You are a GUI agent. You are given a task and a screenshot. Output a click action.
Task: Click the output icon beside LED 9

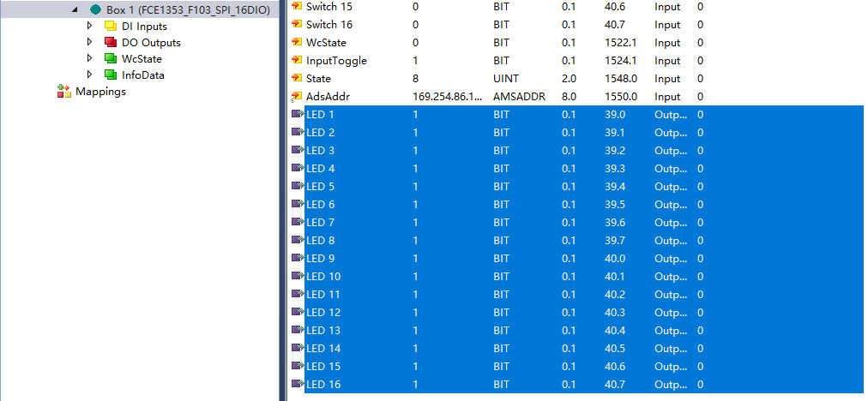298,258
